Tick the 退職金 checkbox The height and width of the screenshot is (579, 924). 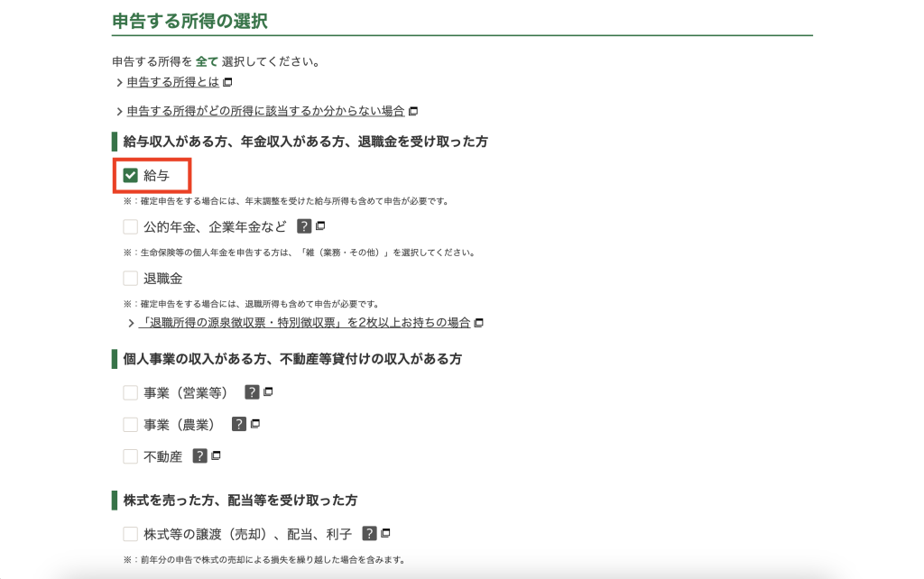coord(131,279)
